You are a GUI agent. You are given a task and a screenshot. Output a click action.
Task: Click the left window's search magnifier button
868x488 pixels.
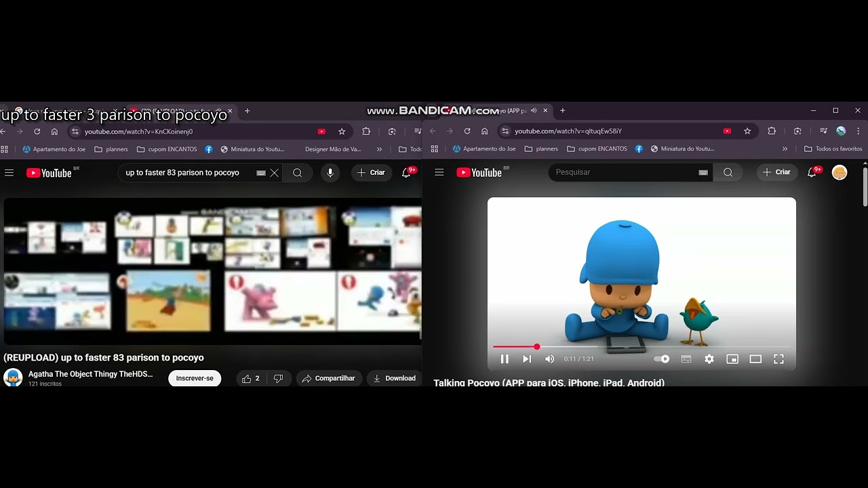click(297, 173)
